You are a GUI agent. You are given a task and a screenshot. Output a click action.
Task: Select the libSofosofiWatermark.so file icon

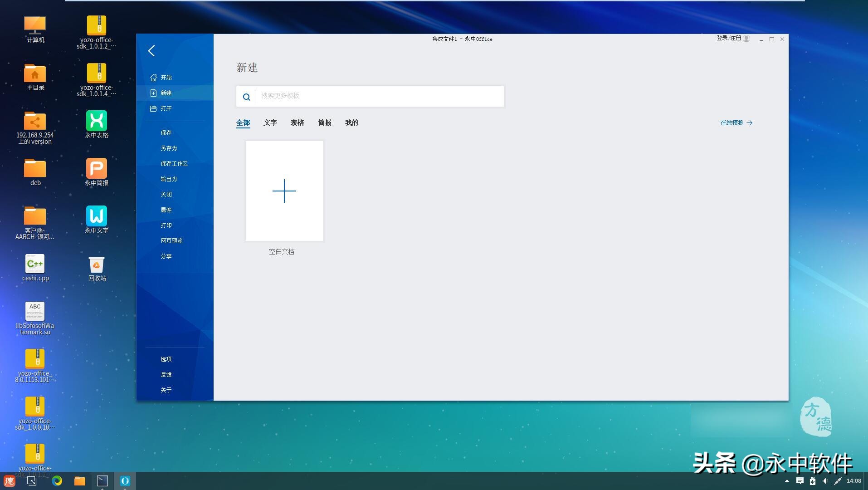[35, 318]
